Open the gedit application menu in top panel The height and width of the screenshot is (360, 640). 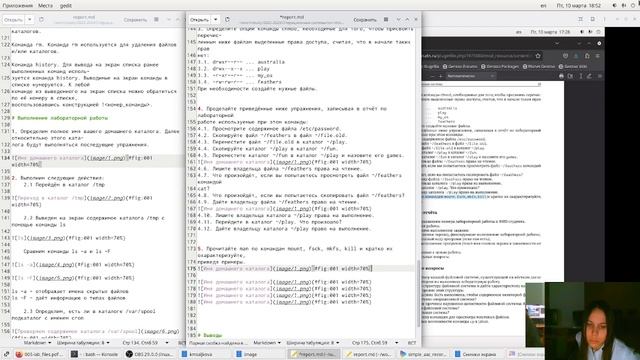[66, 6]
